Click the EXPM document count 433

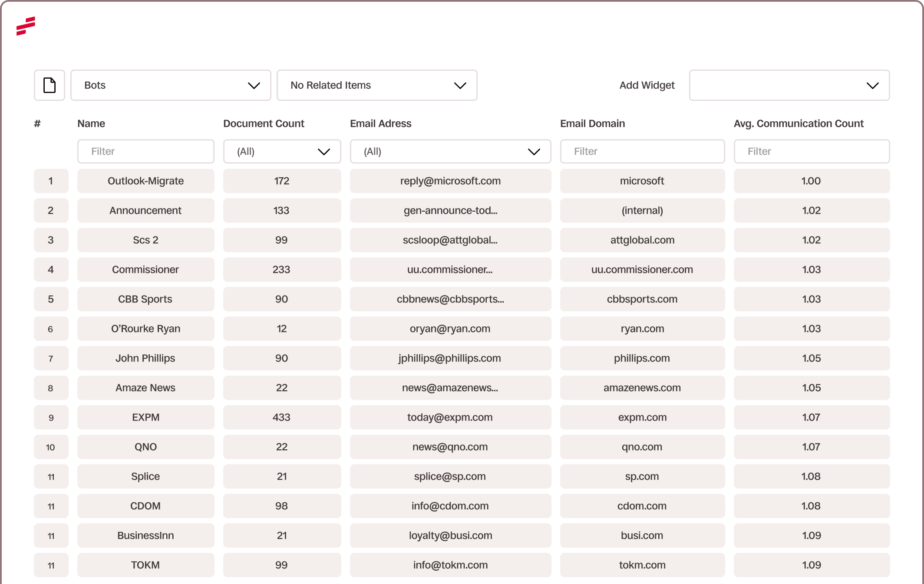(282, 417)
